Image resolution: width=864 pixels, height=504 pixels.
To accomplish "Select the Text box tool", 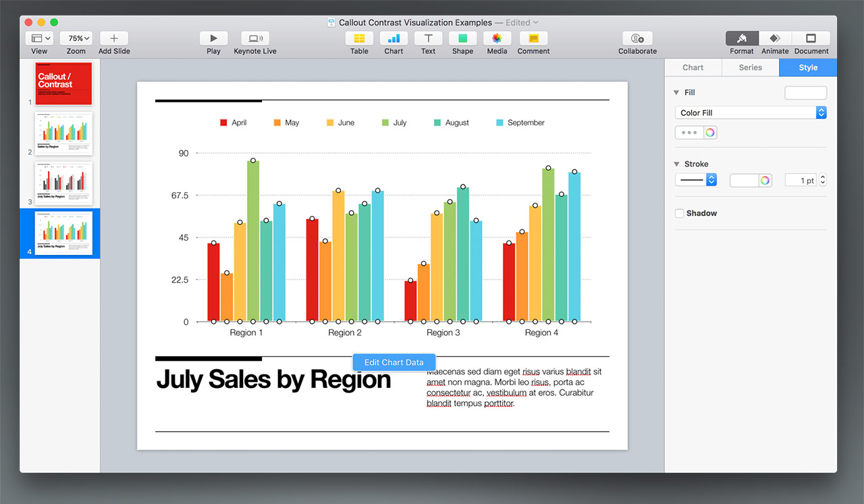I will [x=428, y=38].
